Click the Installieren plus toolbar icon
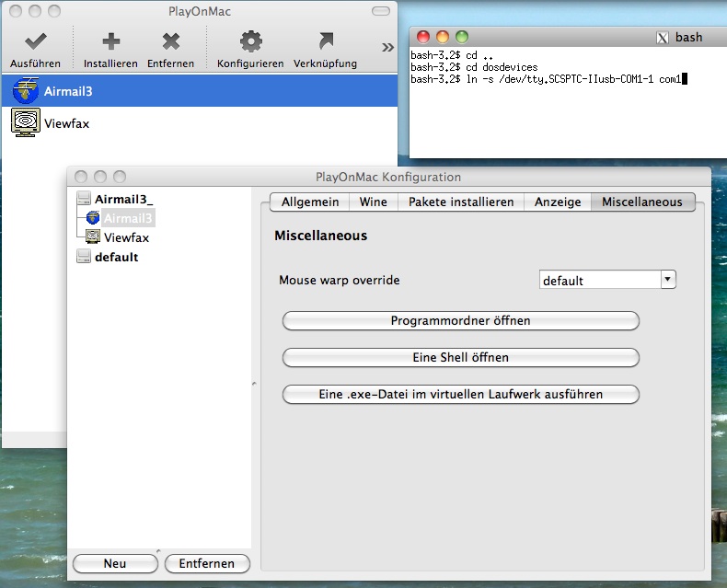 110,41
